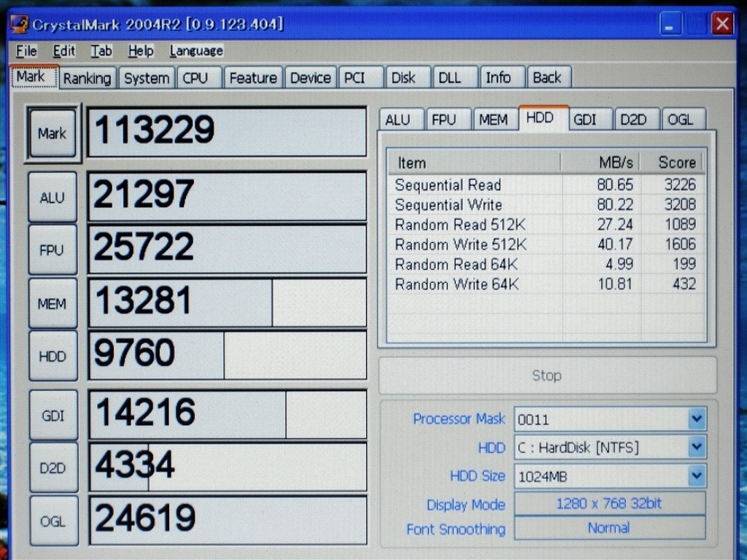Select the Random Read 512K row

click(x=546, y=225)
